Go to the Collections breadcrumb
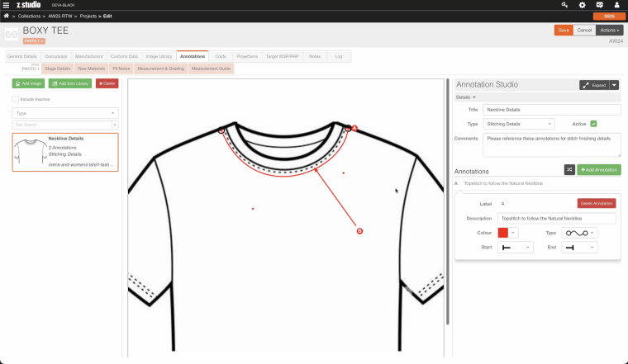The width and height of the screenshot is (628, 364). click(29, 16)
